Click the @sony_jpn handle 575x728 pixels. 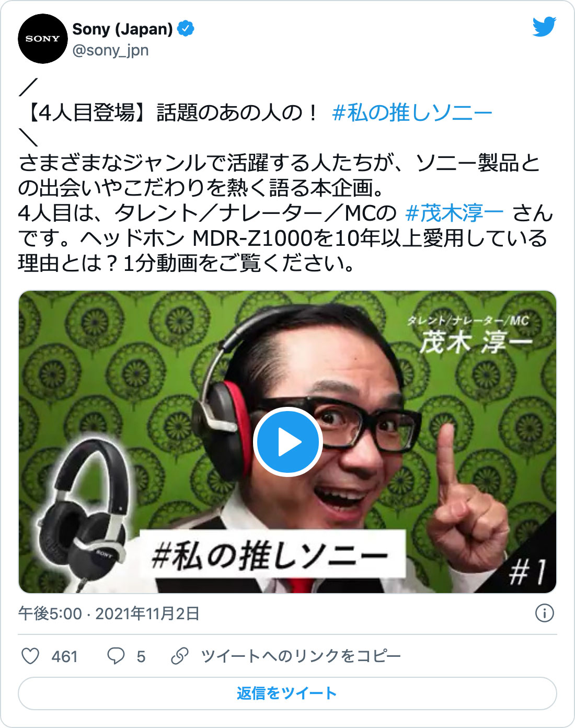(110, 50)
